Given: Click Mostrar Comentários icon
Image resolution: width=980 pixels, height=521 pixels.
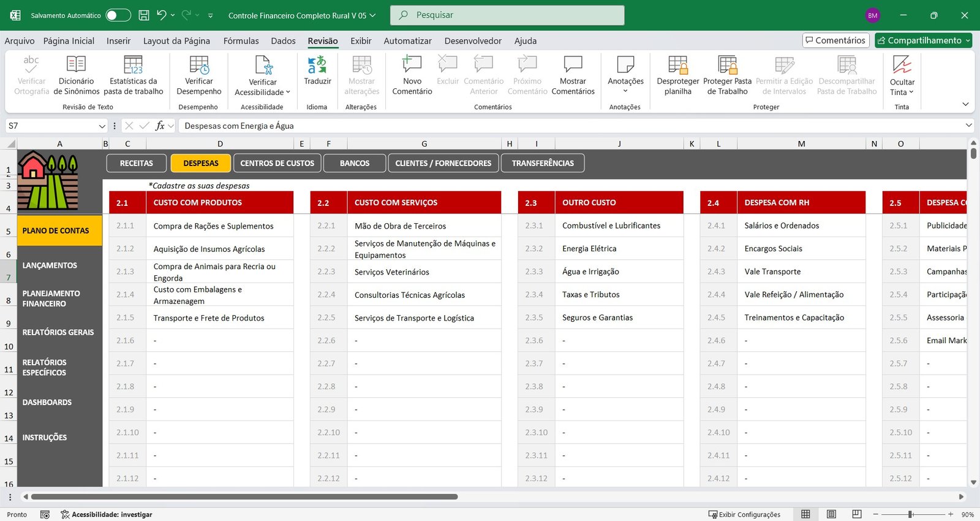Looking at the screenshot, I should pyautogui.click(x=573, y=65).
